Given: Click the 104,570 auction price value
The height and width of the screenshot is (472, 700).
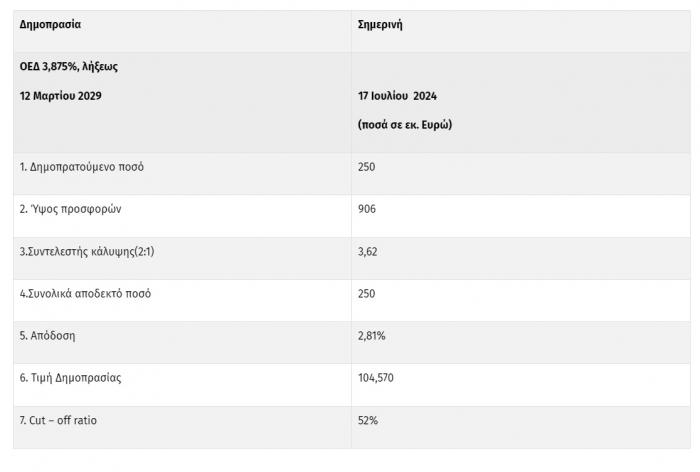Looking at the screenshot, I should (x=375, y=378).
